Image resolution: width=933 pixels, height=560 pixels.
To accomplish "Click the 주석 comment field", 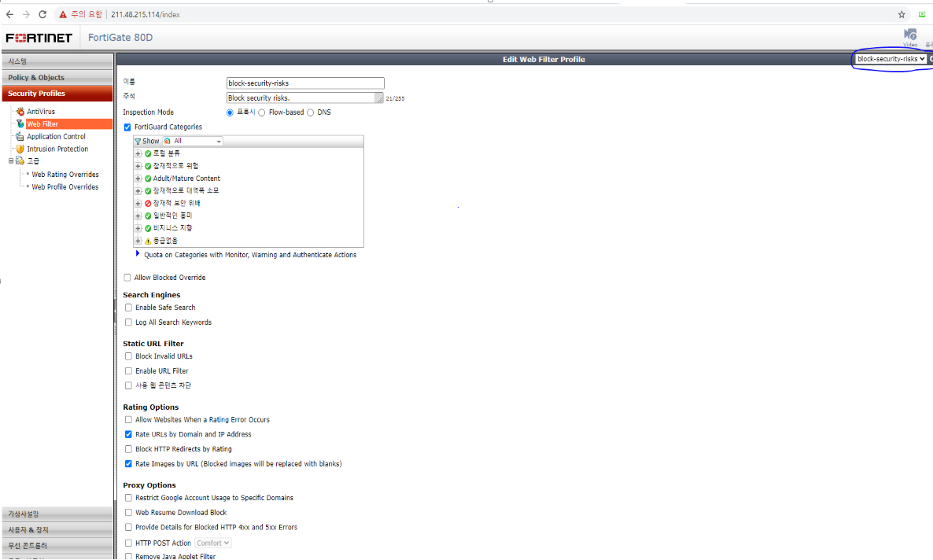I will (x=305, y=98).
